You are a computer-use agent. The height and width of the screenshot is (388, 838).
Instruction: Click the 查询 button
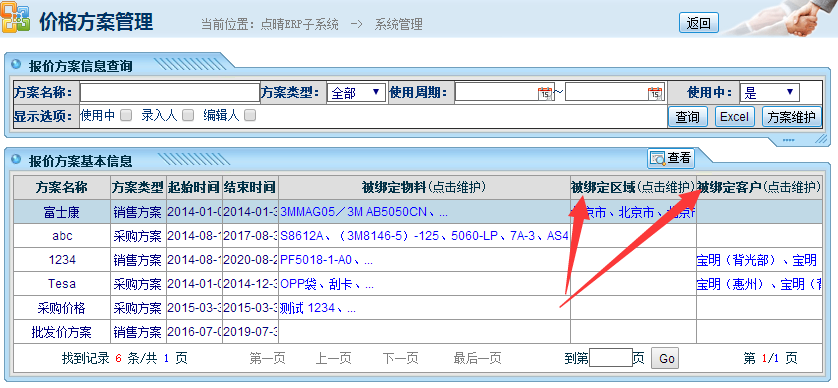[688, 117]
